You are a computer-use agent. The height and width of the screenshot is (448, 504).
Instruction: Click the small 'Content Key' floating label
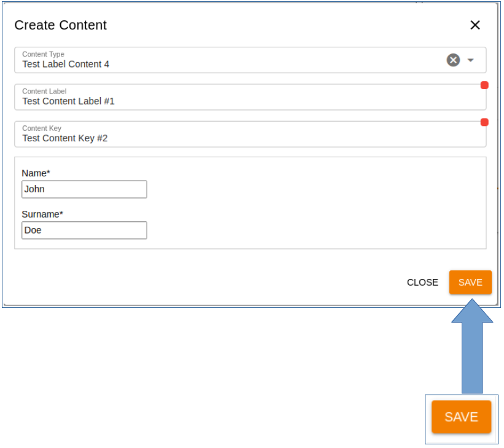(x=42, y=128)
